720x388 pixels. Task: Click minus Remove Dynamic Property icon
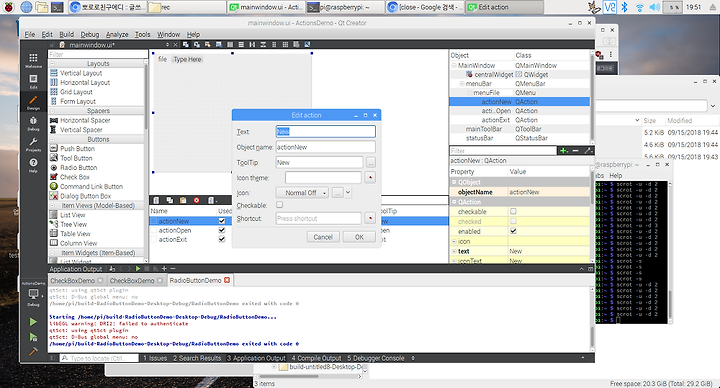[x=575, y=151]
